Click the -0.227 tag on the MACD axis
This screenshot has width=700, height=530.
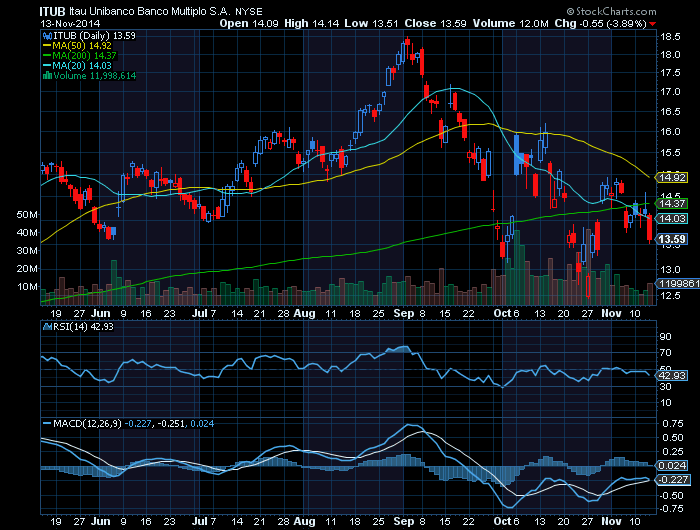[672, 480]
